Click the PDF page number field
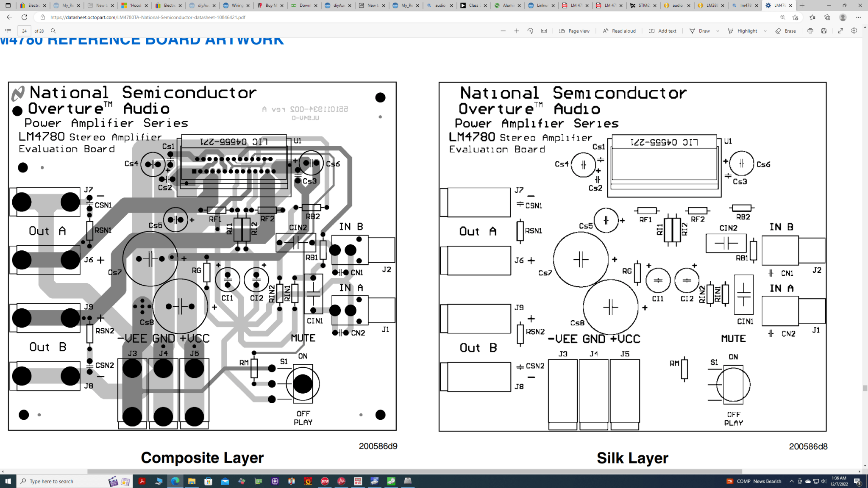868x488 pixels. pyautogui.click(x=24, y=31)
